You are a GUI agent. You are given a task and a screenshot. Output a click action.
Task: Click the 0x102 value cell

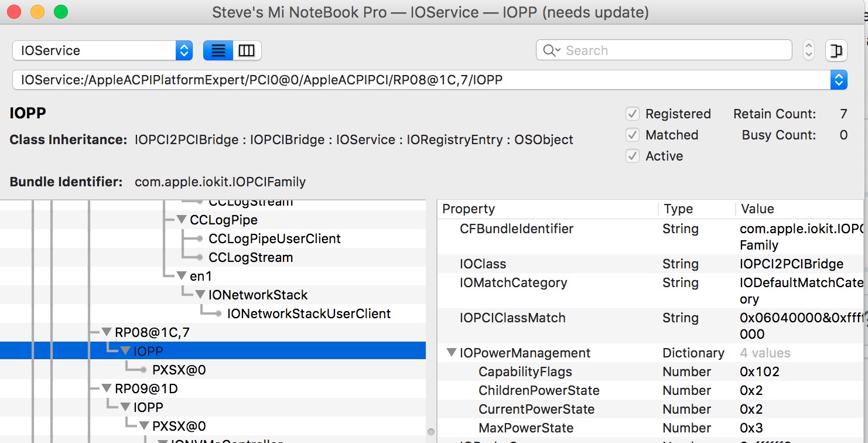coord(760,372)
